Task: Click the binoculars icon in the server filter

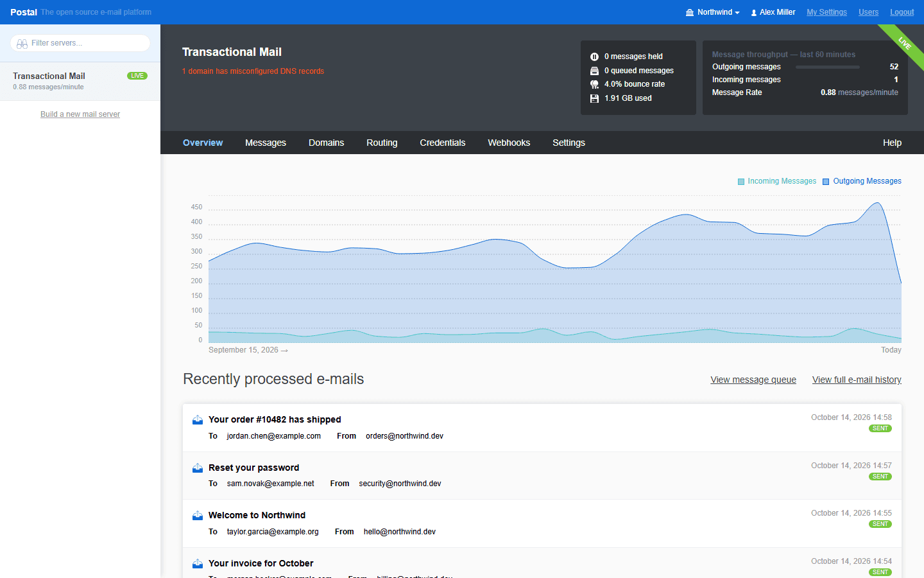Action: [22, 44]
